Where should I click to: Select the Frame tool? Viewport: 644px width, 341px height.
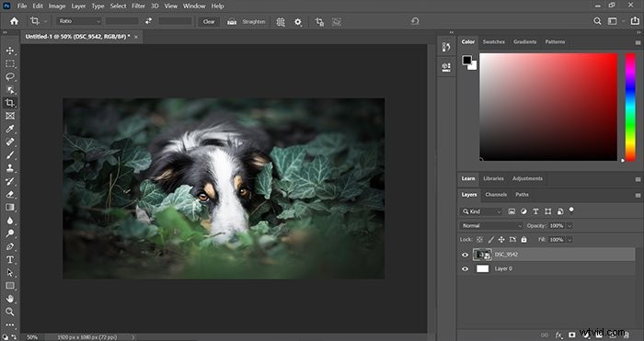10,116
